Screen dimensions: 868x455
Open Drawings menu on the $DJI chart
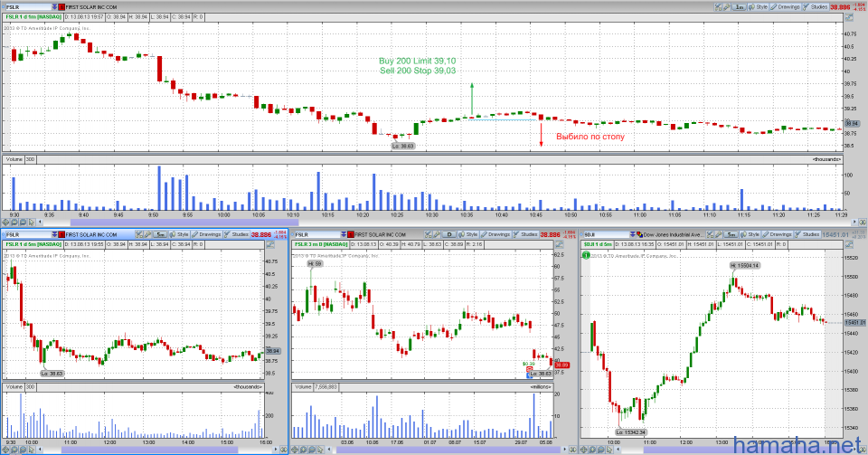778,234
